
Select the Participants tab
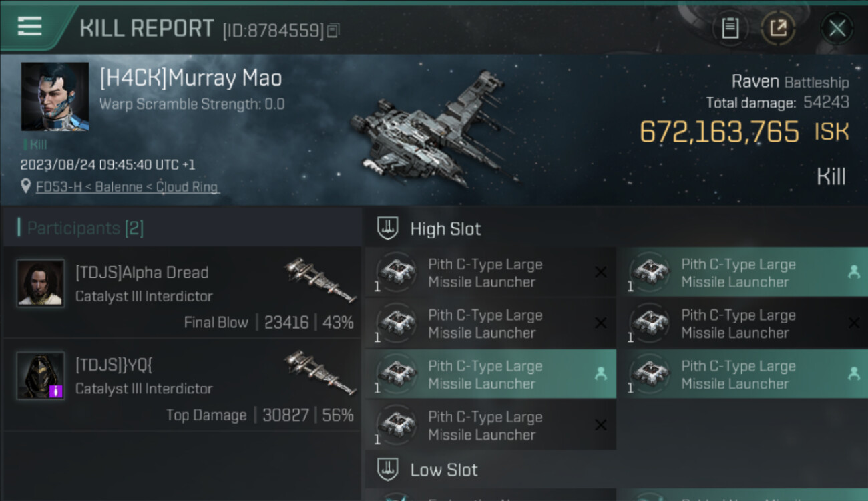pos(85,228)
